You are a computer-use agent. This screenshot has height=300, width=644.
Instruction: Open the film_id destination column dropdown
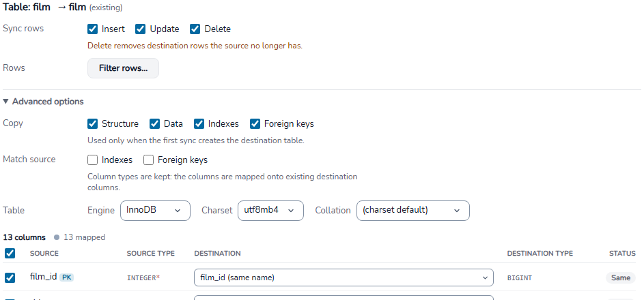pos(344,277)
